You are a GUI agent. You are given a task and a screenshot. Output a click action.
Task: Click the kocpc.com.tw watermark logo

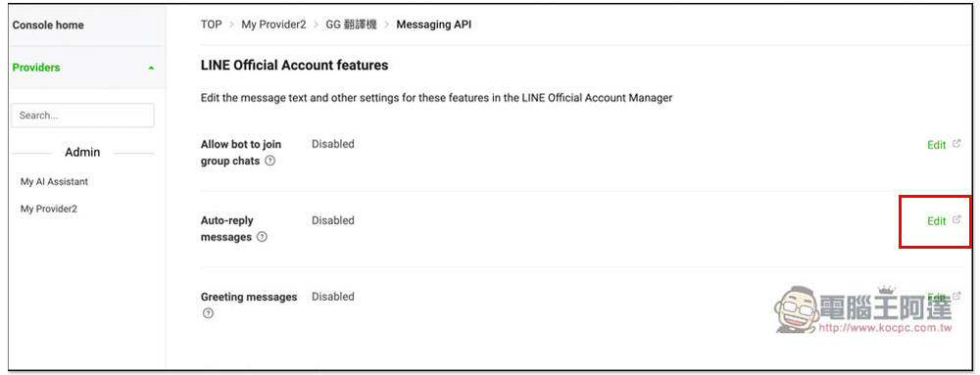(863, 309)
